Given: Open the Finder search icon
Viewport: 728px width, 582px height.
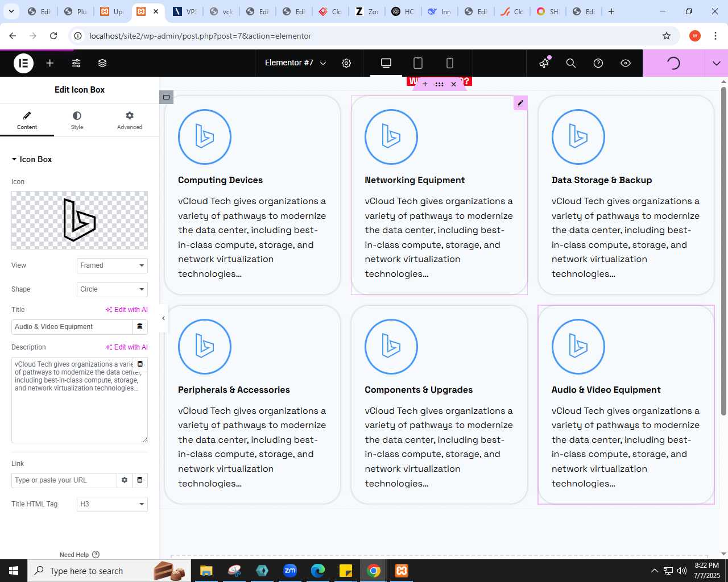Looking at the screenshot, I should (x=571, y=63).
